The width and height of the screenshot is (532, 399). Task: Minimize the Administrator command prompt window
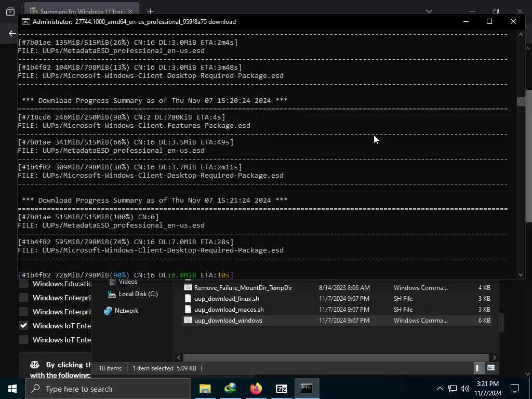[466, 21]
